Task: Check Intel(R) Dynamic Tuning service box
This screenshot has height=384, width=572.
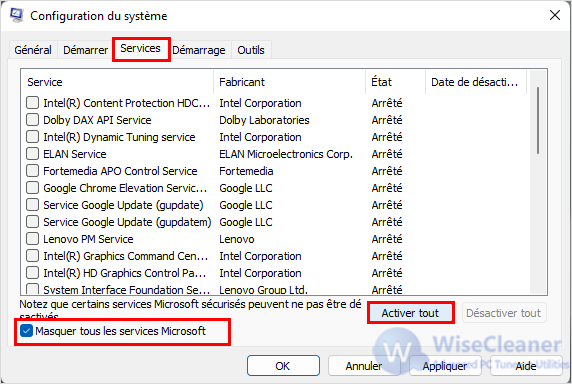Action: point(32,137)
